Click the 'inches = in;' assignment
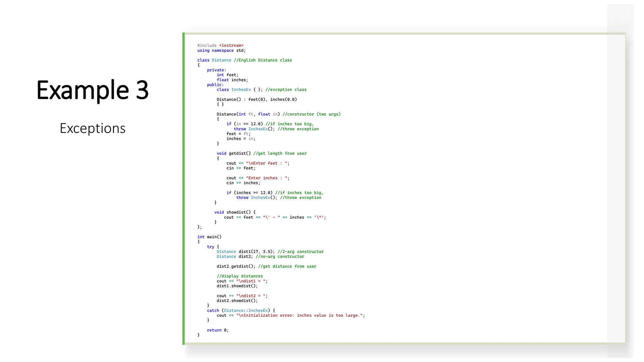Screen dimensions: 644x362 pyautogui.click(x=241, y=139)
